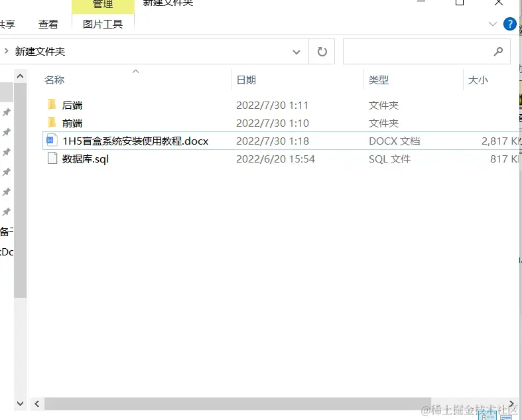The height and width of the screenshot is (420, 522).
Task: Sort files by the 名称 column
Action: pyautogui.click(x=54, y=80)
